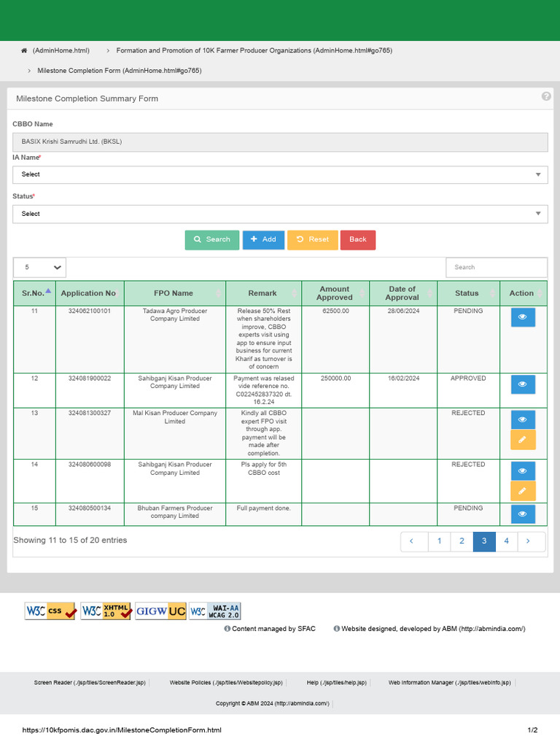
Task: Open Web Information Manager footer link
Action: 449,683
